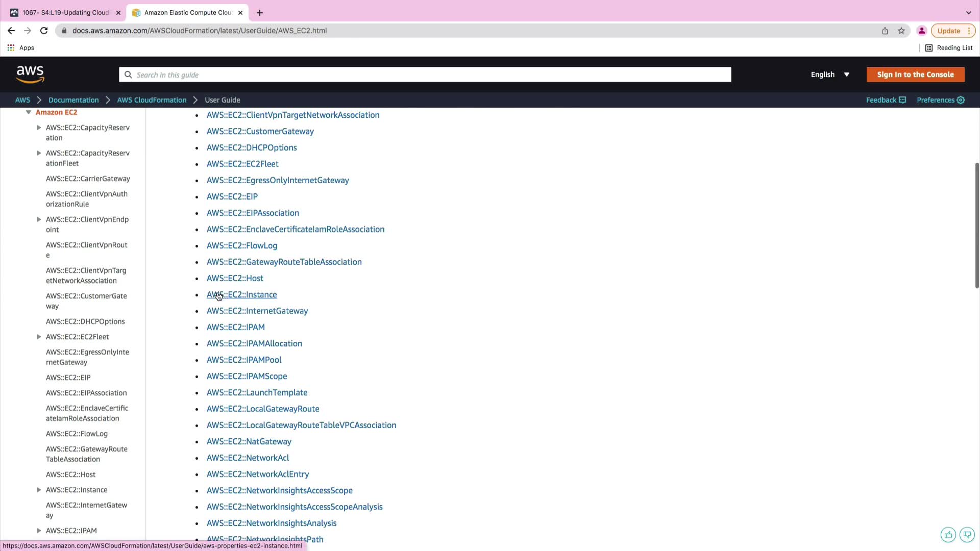Image resolution: width=980 pixels, height=551 pixels.
Task: Click Sign In to the Console
Action: click(915, 74)
